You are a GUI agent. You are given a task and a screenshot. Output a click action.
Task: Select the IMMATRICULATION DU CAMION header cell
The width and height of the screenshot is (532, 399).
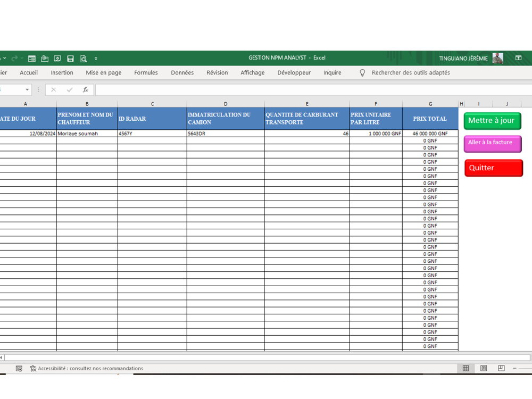[226, 119]
